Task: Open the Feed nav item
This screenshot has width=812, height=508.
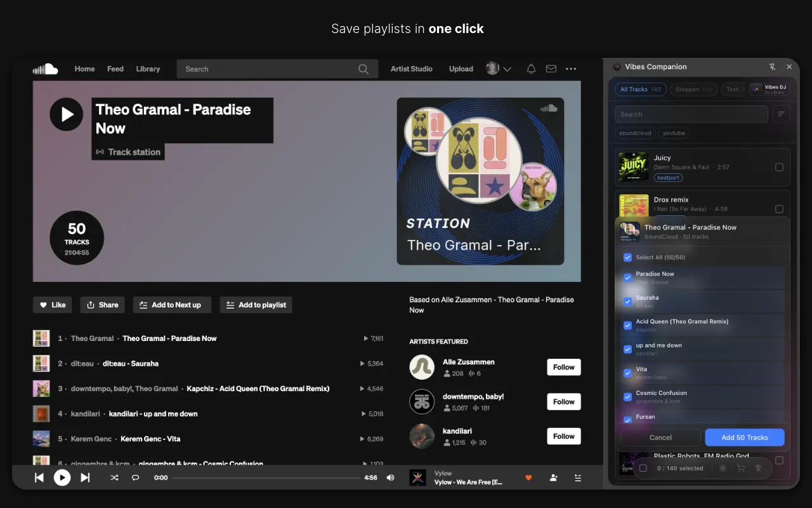Action: [x=115, y=69]
